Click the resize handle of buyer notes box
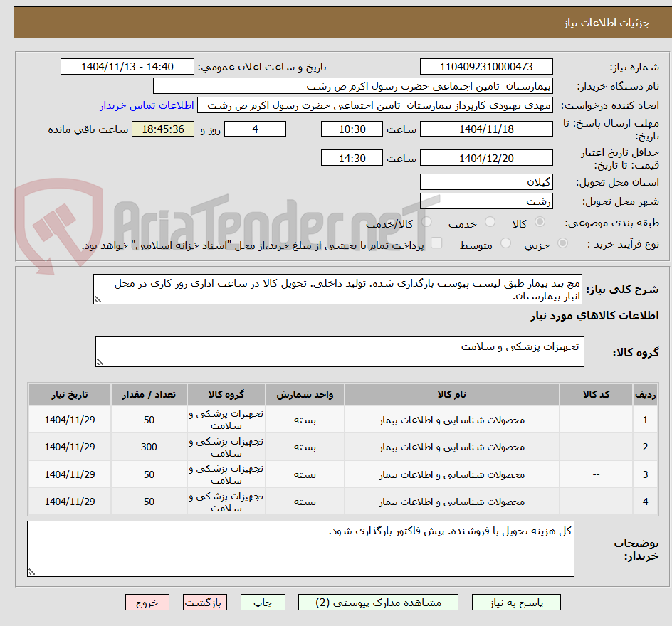This screenshot has height=626, width=672. [x=31, y=572]
